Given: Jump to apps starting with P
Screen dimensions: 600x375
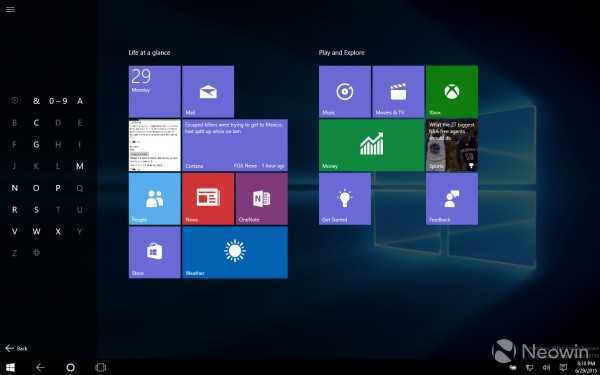Looking at the screenshot, I should click(x=58, y=188).
